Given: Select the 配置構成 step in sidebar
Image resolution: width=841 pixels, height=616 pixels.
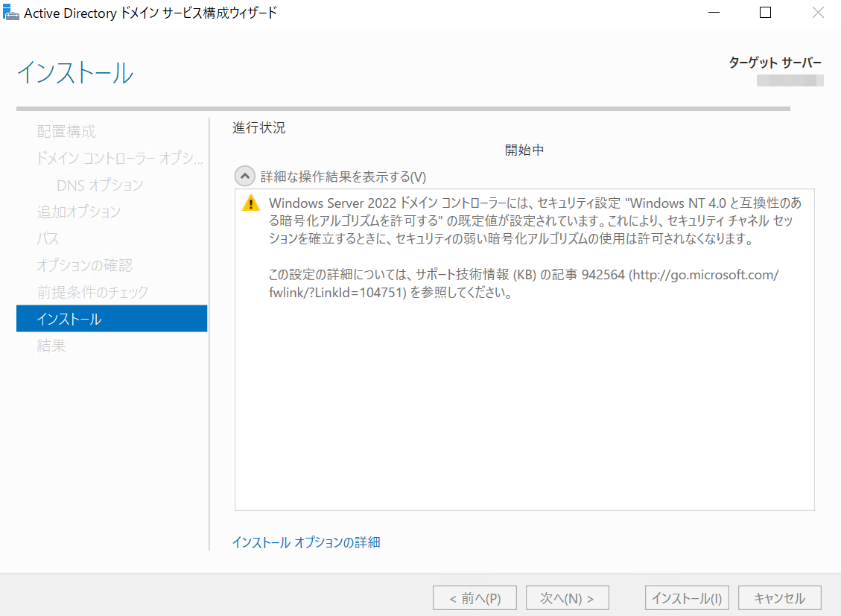Looking at the screenshot, I should (66, 131).
